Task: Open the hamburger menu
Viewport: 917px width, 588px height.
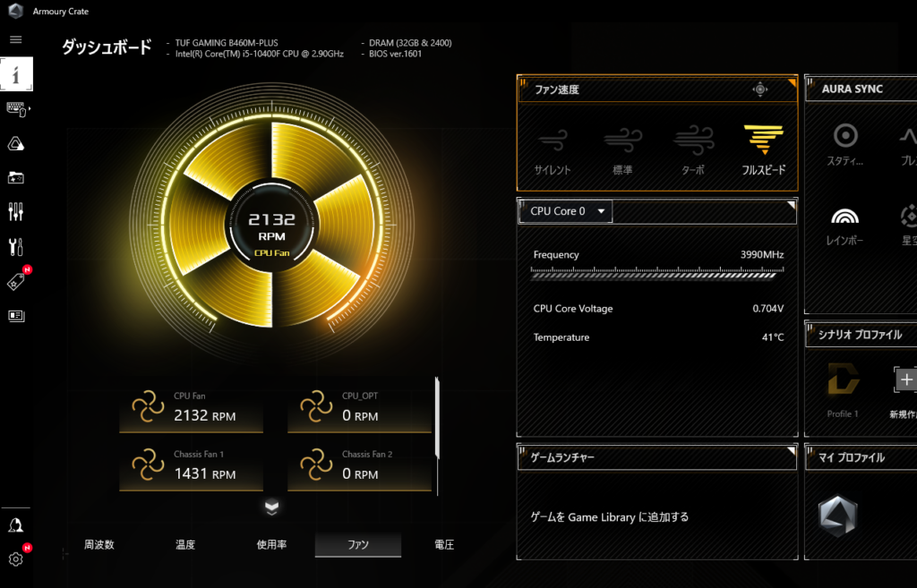Action: pyautogui.click(x=16, y=39)
